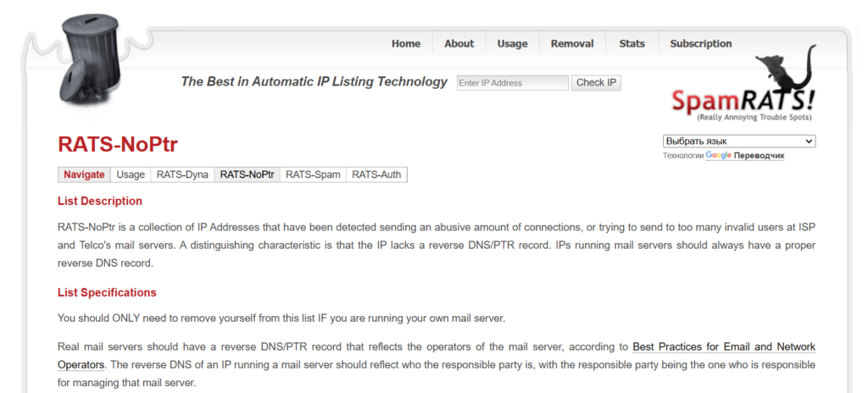Switch to the RATS-Dyna tab
Screen dimensions: 868x393
[182, 175]
